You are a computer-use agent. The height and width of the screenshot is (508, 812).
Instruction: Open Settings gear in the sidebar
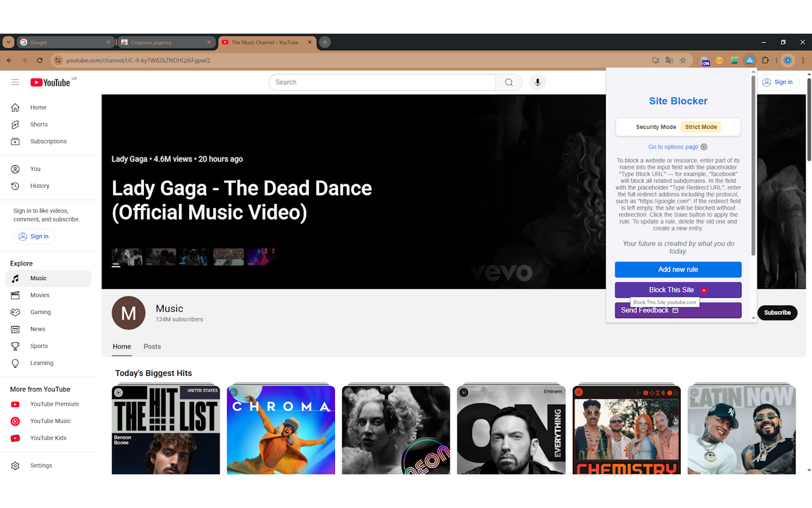pyautogui.click(x=16, y=465)
